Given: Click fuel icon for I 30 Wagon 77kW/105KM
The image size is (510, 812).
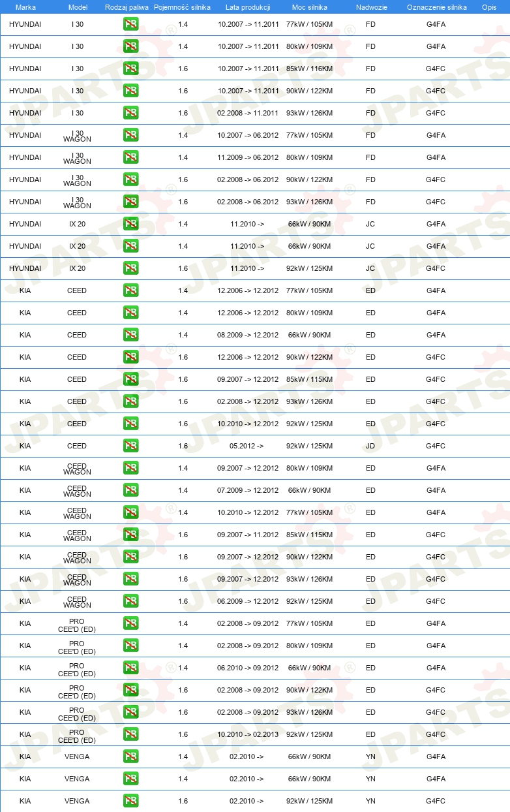Looking at the screenshot, I should coord(131,136).
